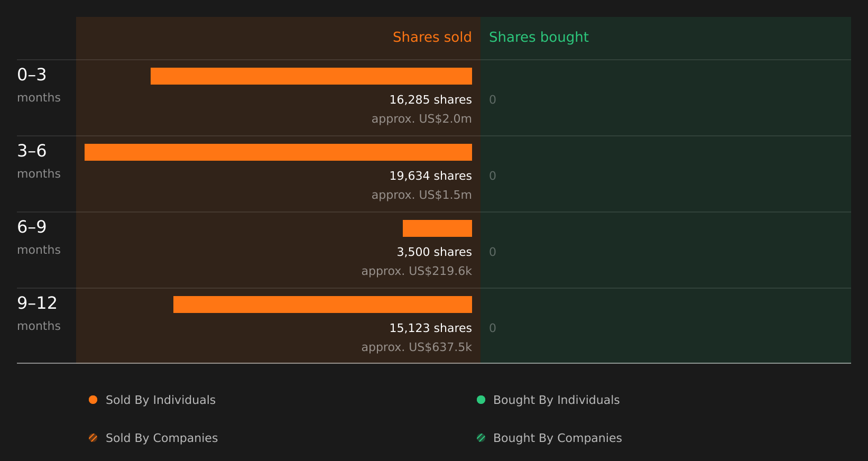The height and width of the screenshot is (461, 868).
Task: Click the 0–3 months orange sold bar
Action: pos(311,76)
